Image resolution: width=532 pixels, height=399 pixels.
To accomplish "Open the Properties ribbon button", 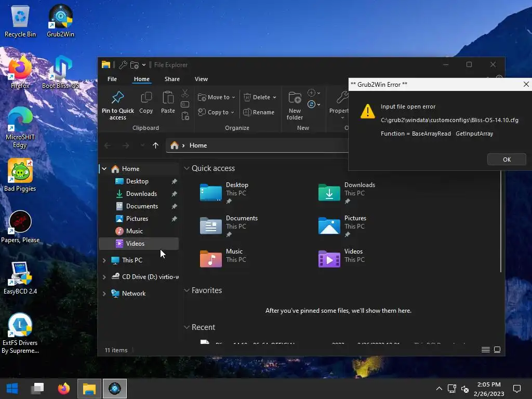I will (339, 105).
